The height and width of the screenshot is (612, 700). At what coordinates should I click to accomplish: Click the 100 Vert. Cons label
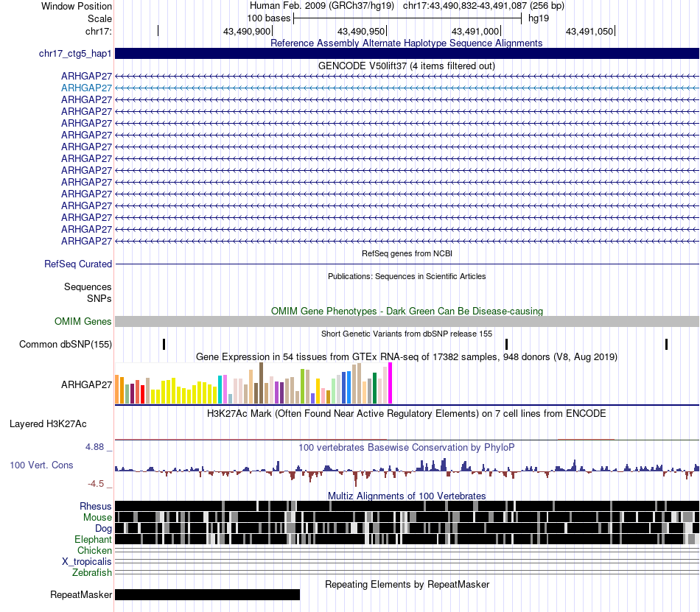41,465
